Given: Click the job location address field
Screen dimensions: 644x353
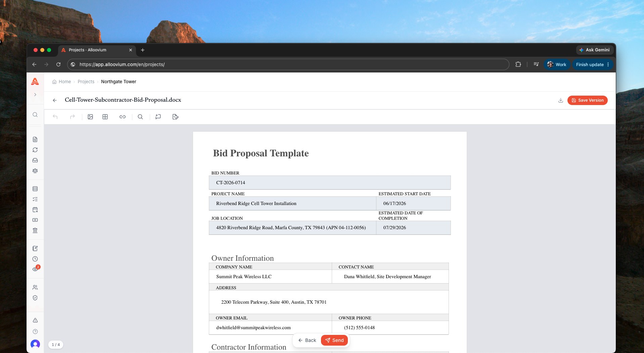Looking at the screenshot, I should (292, 228).
